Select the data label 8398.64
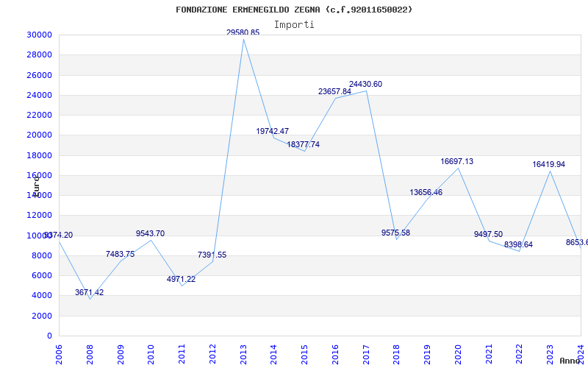This screenshot has height=368, width=588. click(x=518, y=245)
